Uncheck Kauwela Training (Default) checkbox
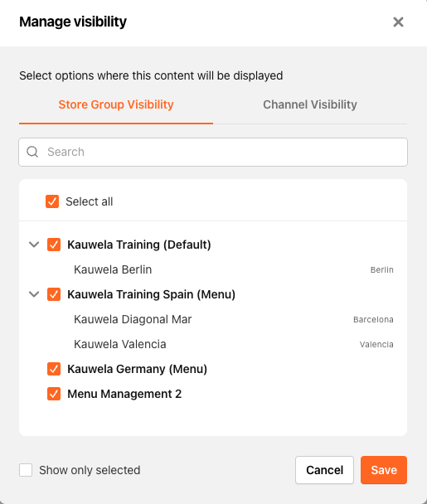Viewport: 427px width, 504px height. (54, 245)
